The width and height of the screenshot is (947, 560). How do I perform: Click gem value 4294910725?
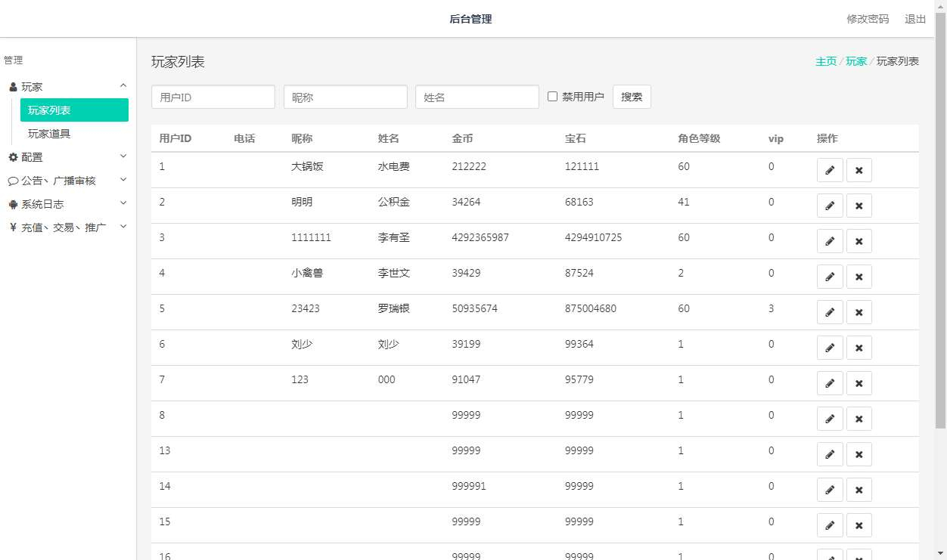click(x=594, y=237)
